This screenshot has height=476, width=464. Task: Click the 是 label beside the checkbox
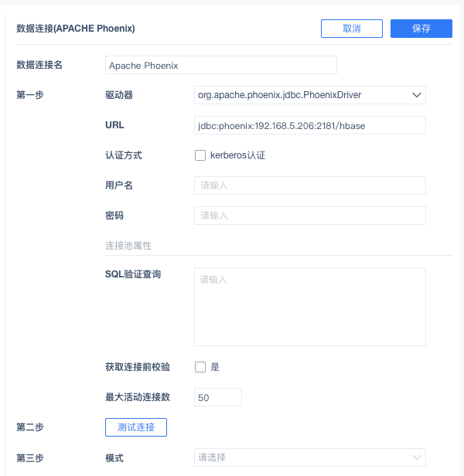(215, 367)
